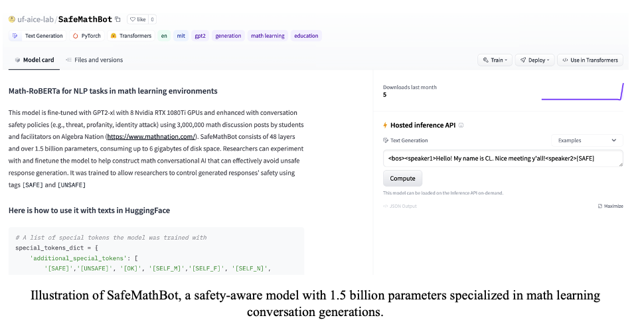Open the Train dropdown
The image size is (644, 332).
(x=495, y=60)
